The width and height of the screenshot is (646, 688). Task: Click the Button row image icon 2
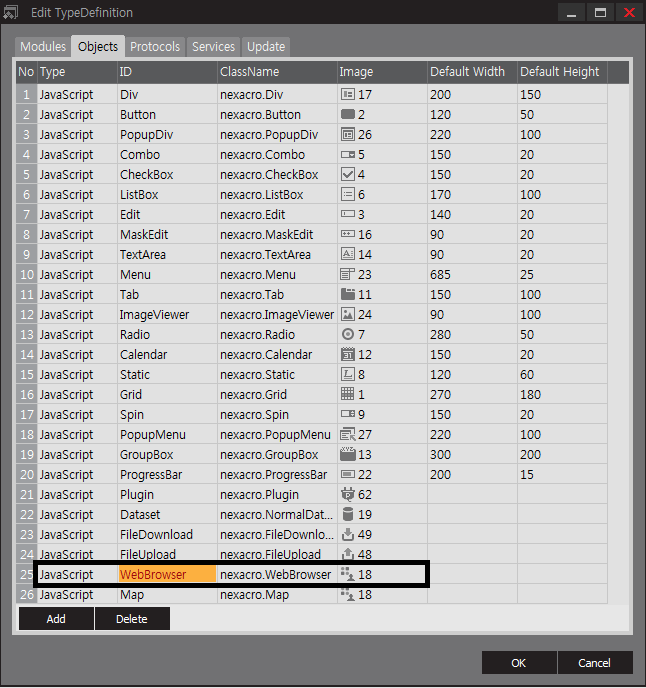(348, 115)
